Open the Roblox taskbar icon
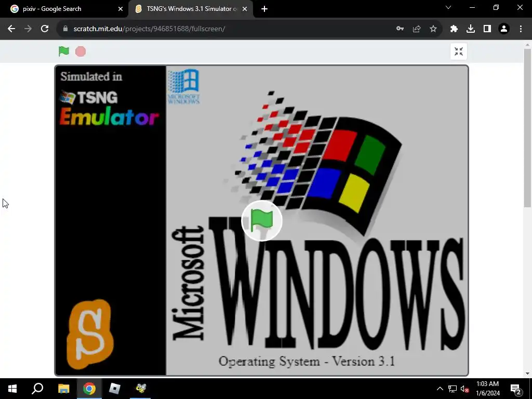The width and height of the screenshot is (532, 399). (115, 389)
